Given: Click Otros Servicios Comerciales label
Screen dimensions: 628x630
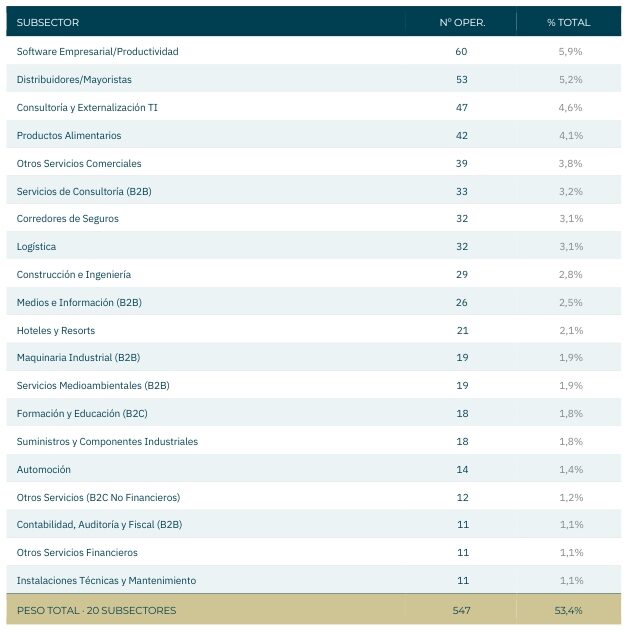Looking at the screenshot, I should click(x=79, y=164).
